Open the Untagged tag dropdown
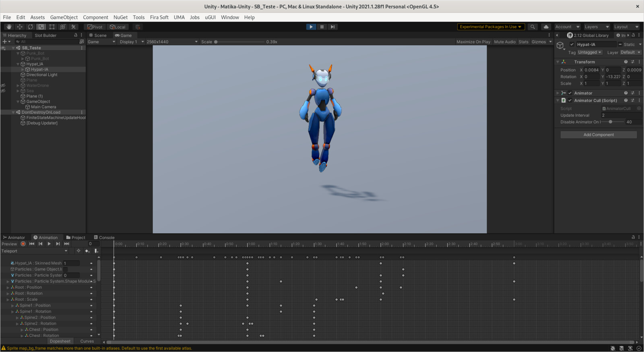 click(x=590, y=52)
